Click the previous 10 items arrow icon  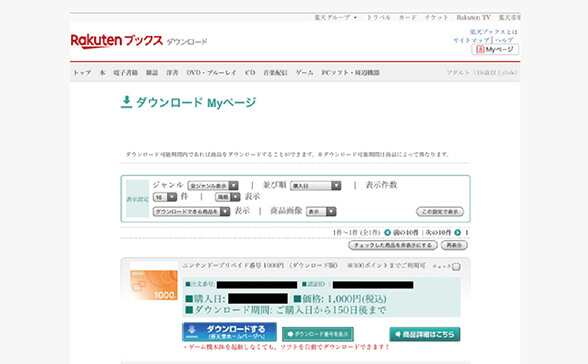(388, 232)
